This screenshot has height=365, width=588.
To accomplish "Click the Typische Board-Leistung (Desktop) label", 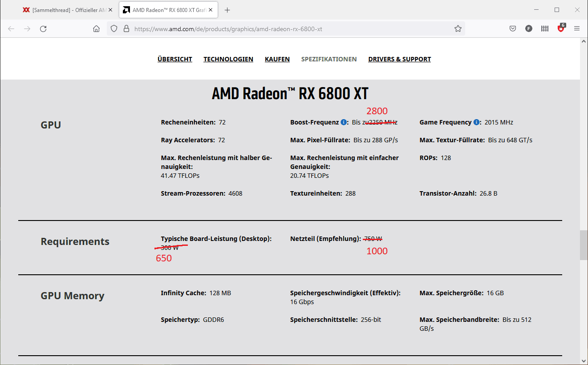I will (x=216, y=239).
